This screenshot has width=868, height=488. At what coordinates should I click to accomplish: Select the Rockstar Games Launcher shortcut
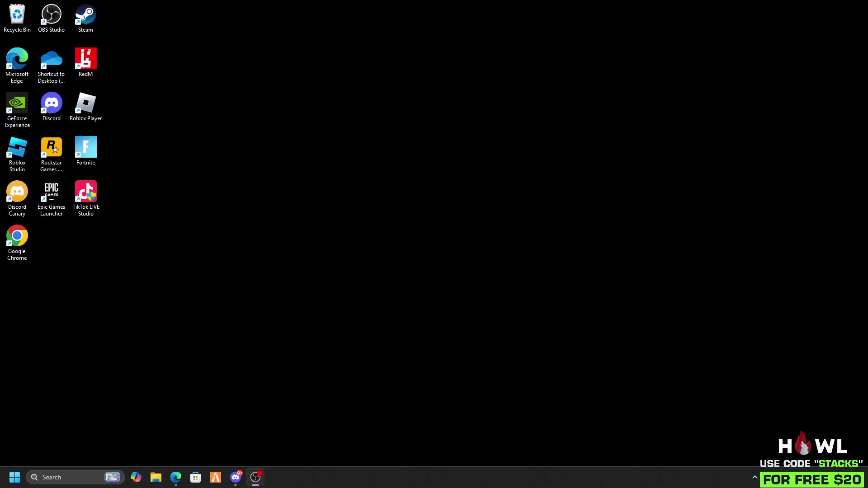tap(51, 147)
